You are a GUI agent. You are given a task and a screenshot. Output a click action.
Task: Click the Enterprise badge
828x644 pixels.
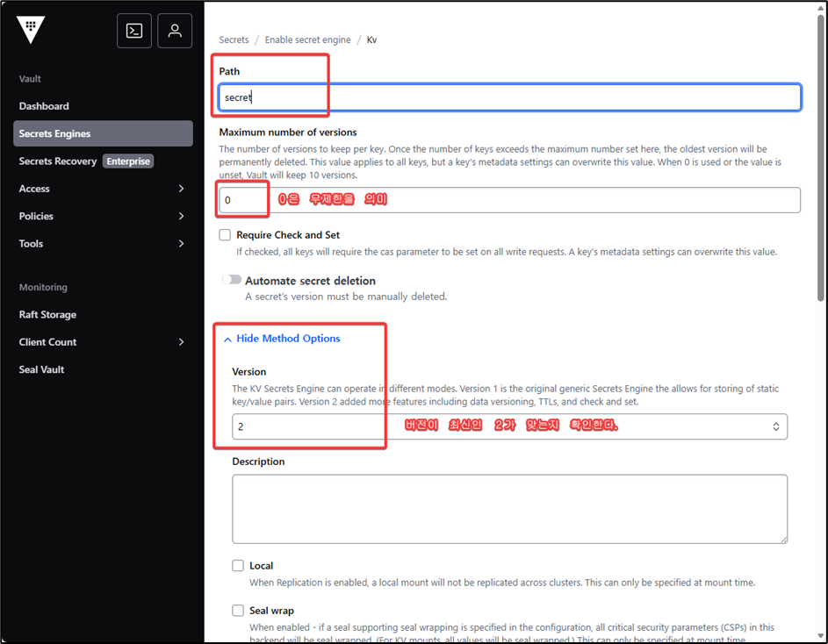coord(128,161)
